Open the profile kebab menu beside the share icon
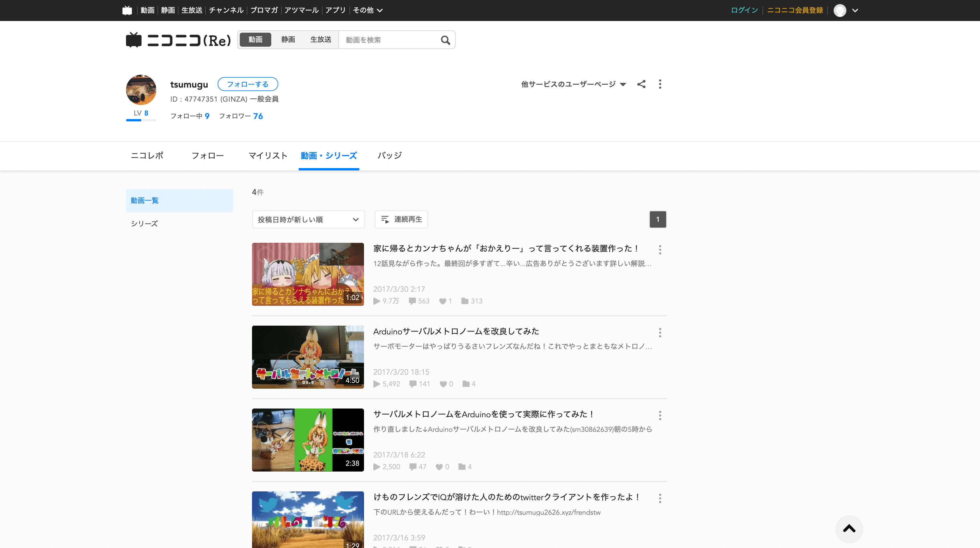 point(660,84)
